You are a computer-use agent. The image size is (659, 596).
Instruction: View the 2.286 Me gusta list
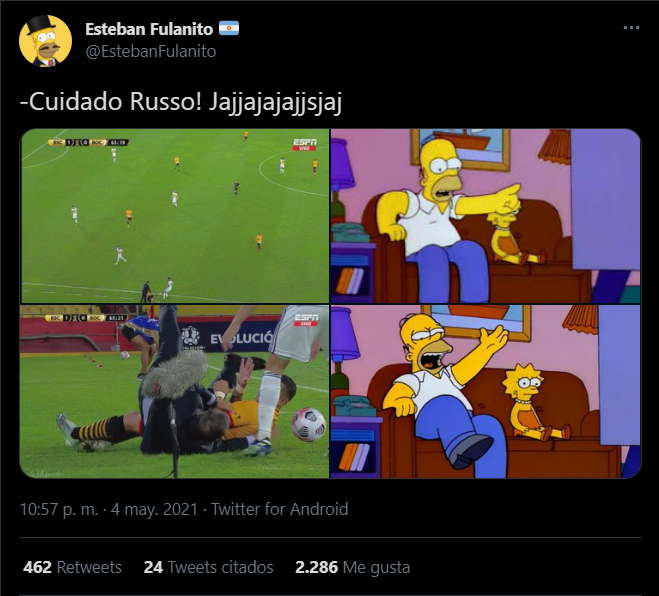(x=352, y=567)
